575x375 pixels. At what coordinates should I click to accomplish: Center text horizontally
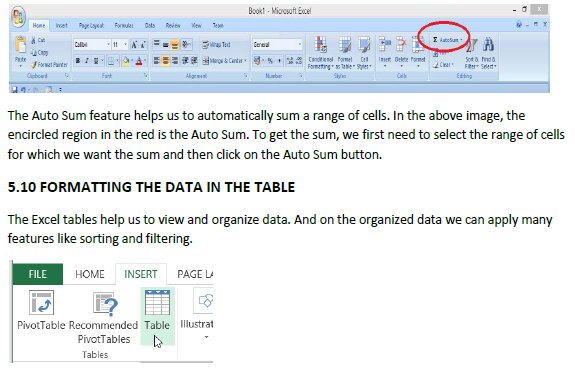pos(166,60)
